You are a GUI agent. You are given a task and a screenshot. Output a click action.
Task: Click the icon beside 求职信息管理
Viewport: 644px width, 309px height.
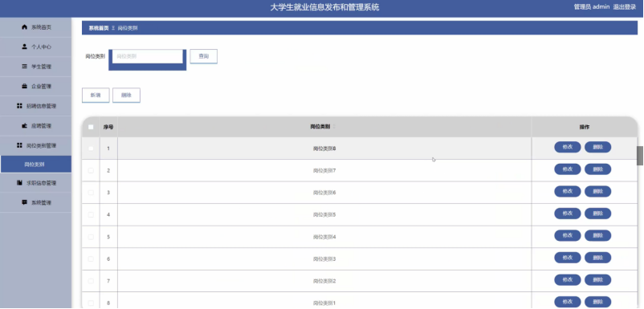[x=19, y=183]
